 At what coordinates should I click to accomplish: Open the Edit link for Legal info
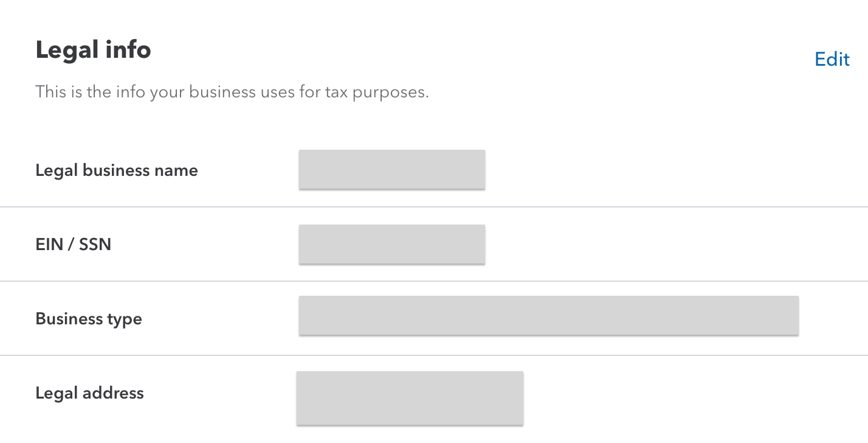pyautogui.click(x=832, y=59)
